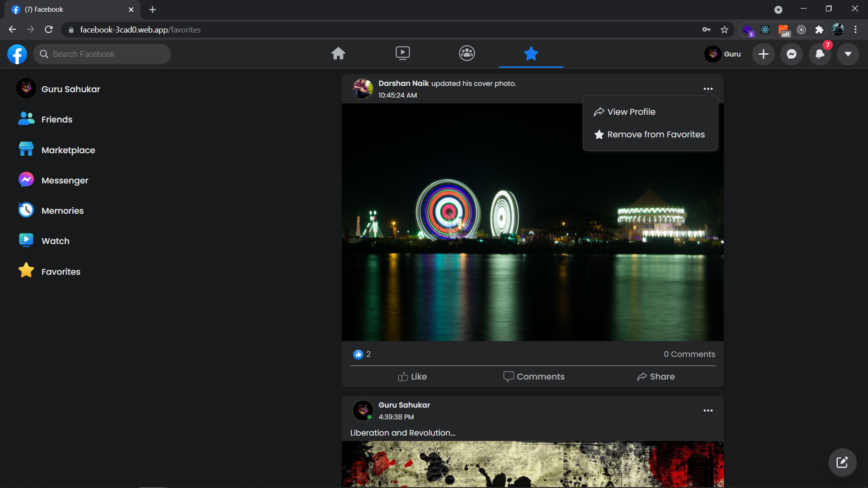Open the Groups tab icon
The height and width of the screenshot is (488, 868).
[x=467, y=54]
